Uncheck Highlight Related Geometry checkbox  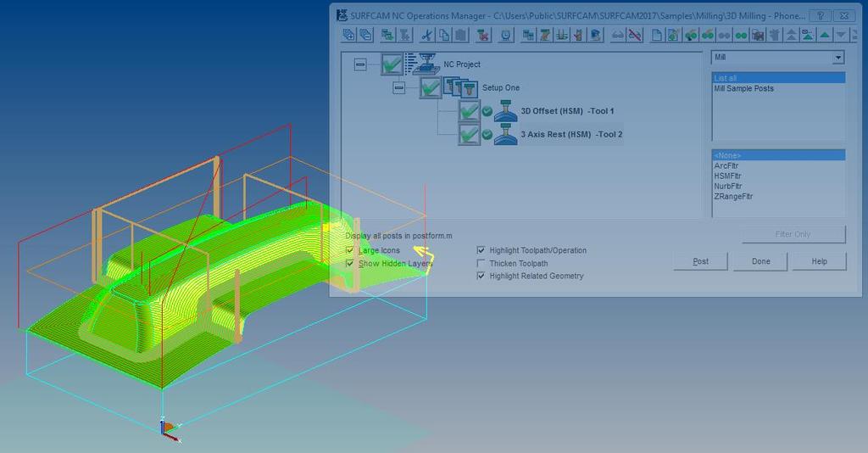[481, 275]
